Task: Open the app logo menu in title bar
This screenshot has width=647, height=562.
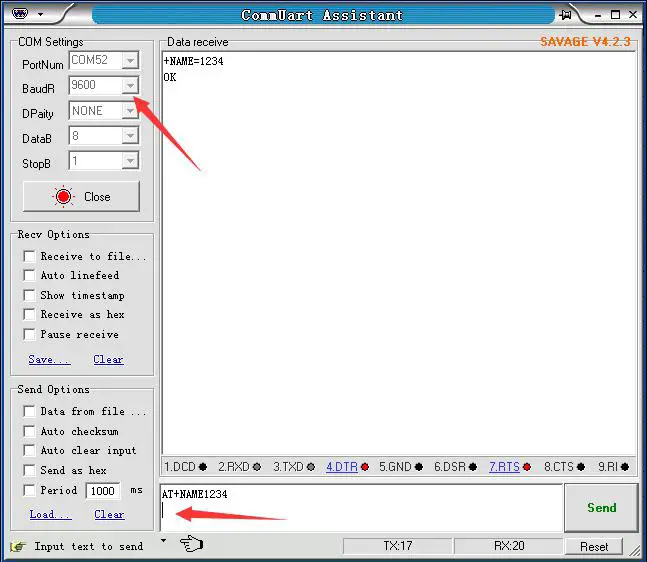Action: coord(20,14)
